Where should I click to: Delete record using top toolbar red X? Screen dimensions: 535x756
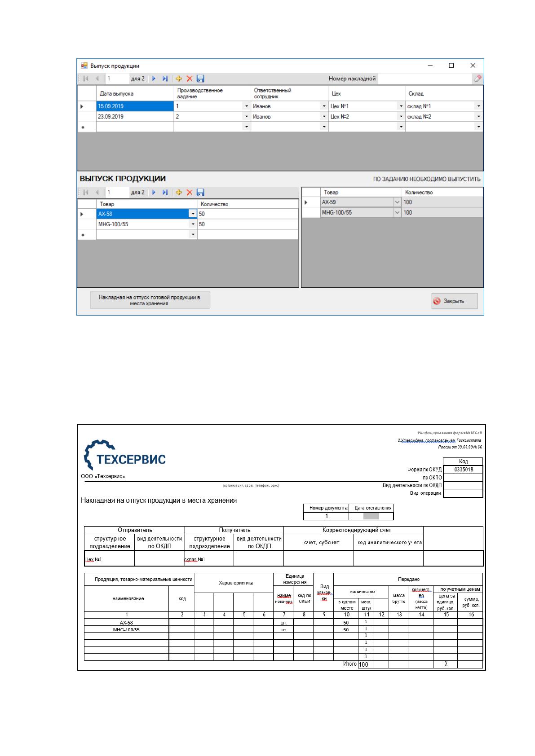click(190, 79)
